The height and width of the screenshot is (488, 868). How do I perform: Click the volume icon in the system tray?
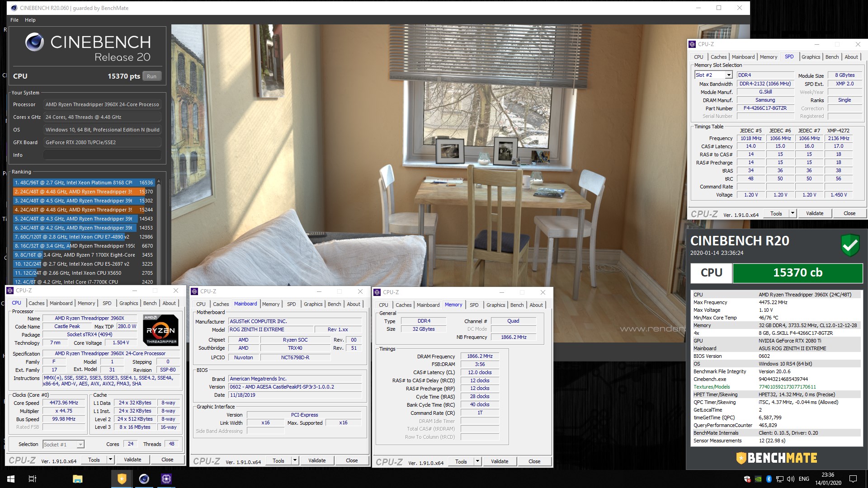pos(791,479)
